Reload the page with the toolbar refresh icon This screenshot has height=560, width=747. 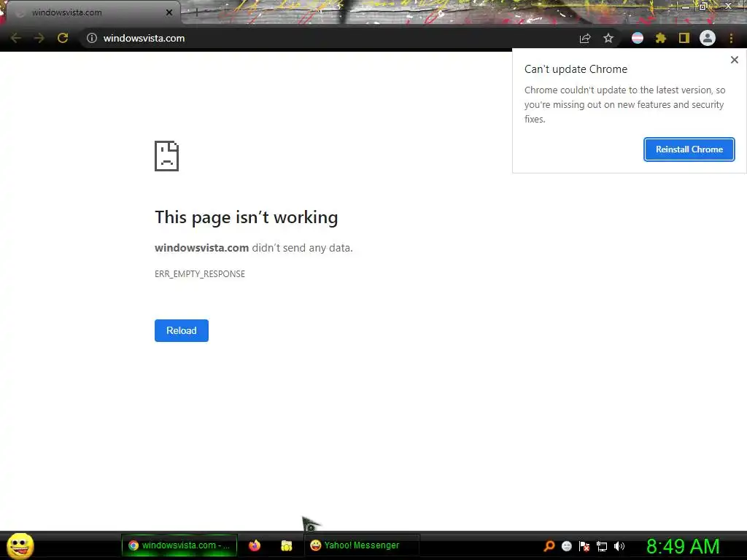tap(63, 38)
